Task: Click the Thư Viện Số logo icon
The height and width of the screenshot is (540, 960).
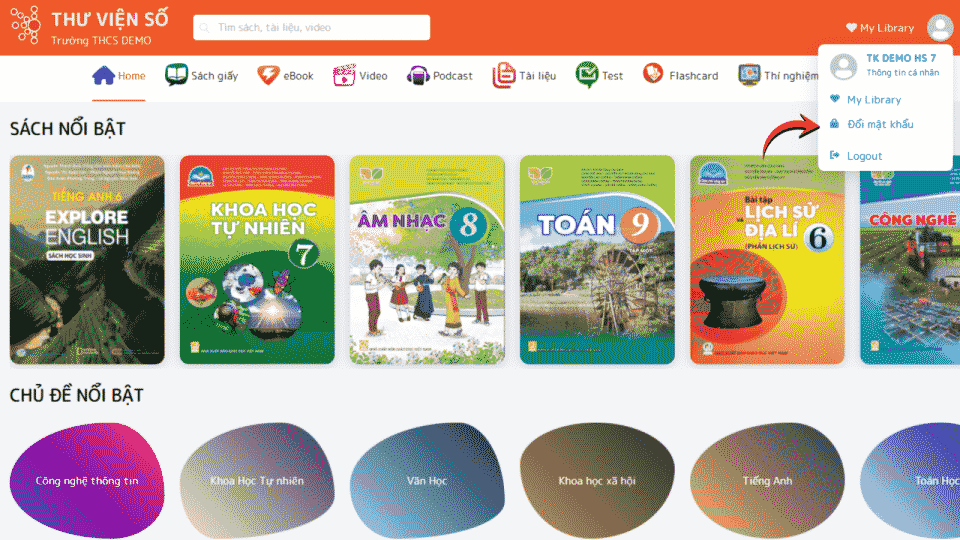Action: point(25,28)
